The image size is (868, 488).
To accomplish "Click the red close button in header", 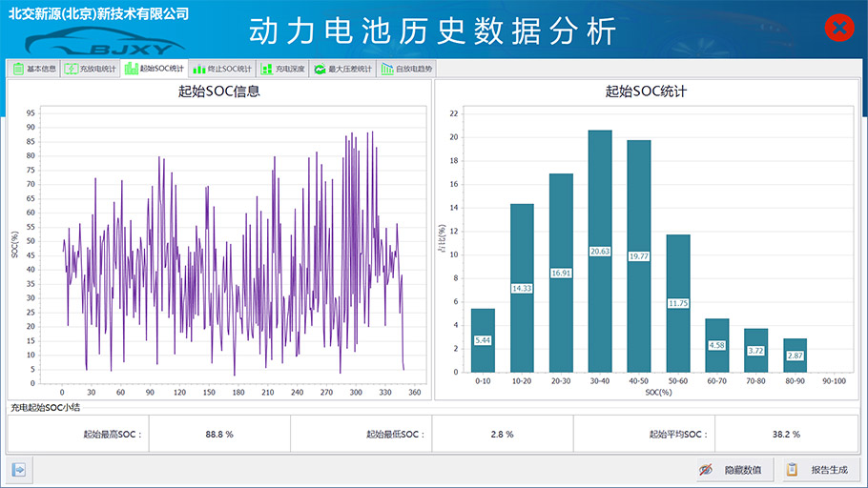I will coord(838,29).
